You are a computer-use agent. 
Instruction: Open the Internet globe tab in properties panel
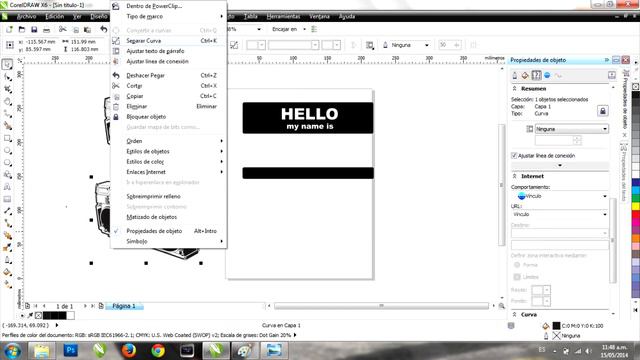click(547, 75)
